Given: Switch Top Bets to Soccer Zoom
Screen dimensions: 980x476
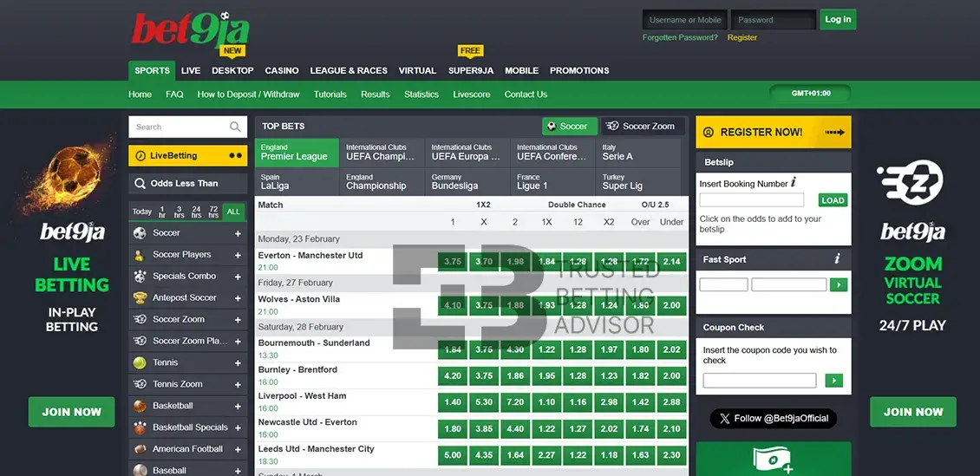Looking at the screenshot, I should pyautogui.click(x=643, y=127).
